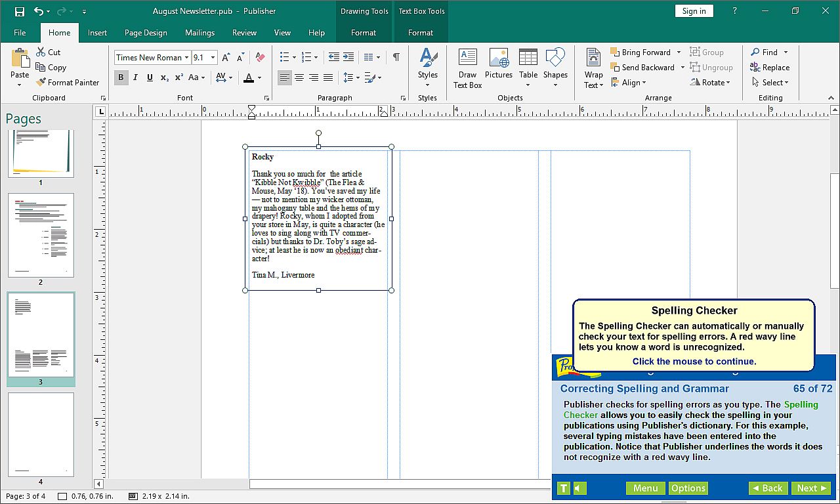This screenshot has height=504, width=840.
Task: Click the Cut scissors icon
Action: pos(41,52)
